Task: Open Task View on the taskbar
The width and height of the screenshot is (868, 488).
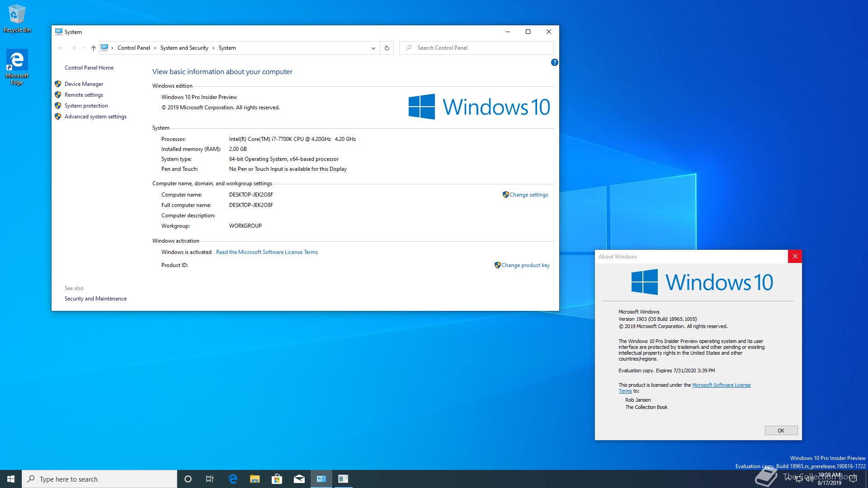Action: pos(210,479)
